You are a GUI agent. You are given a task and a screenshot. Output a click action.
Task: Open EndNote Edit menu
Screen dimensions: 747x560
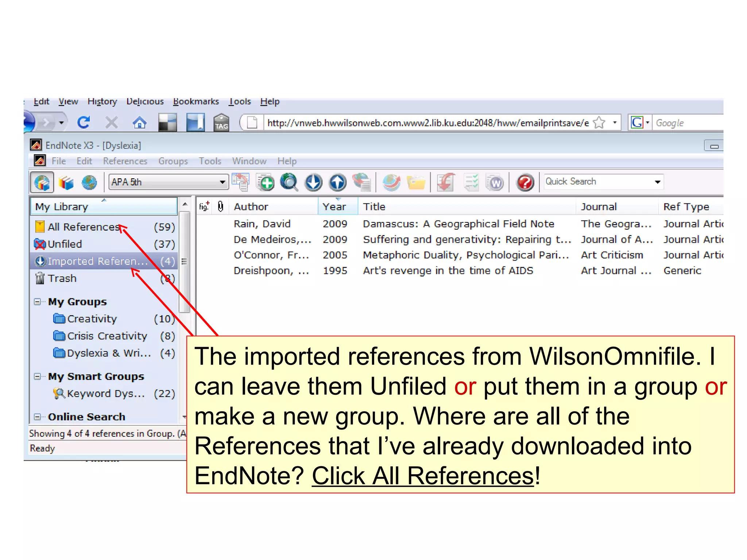click(84, 161)
